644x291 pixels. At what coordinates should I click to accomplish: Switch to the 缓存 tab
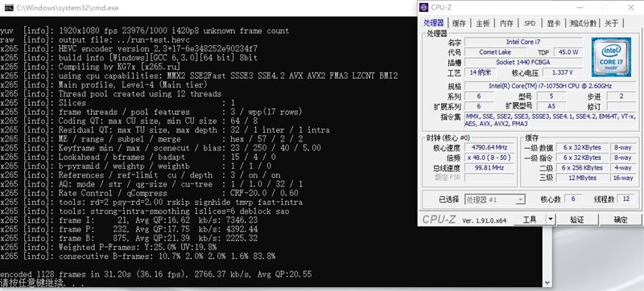pyautogui.click(x=459, y=23)
